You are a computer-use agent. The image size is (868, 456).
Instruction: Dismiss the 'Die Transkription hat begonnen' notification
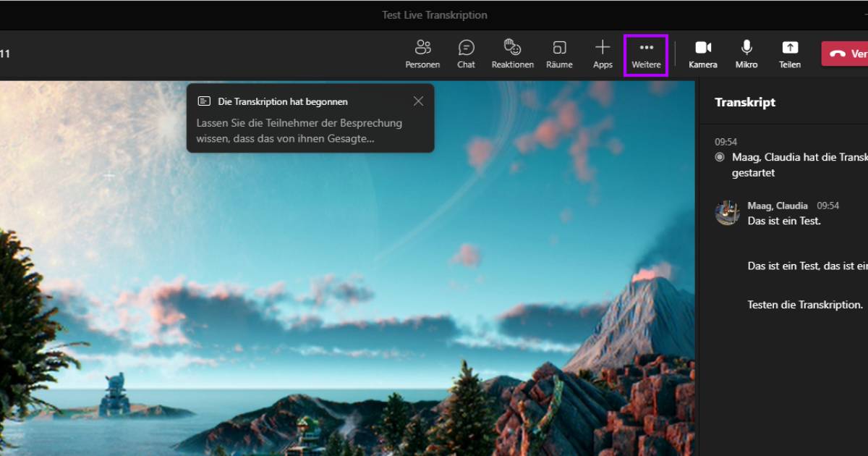click(x=418, y=101)
